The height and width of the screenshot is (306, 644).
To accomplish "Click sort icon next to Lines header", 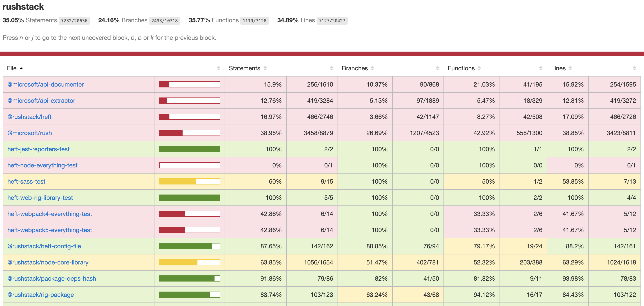I will pyautogui.click(x=570, y=68).
